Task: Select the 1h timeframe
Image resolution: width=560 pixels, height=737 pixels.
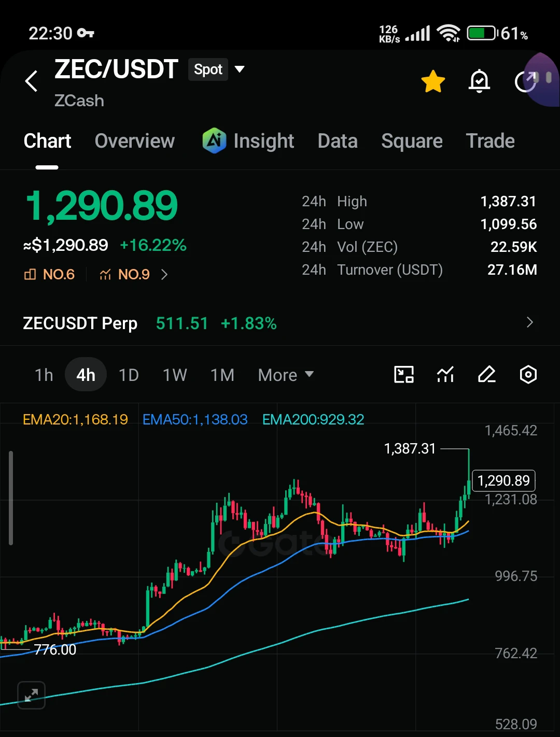Action: click(x=44, y=375)
